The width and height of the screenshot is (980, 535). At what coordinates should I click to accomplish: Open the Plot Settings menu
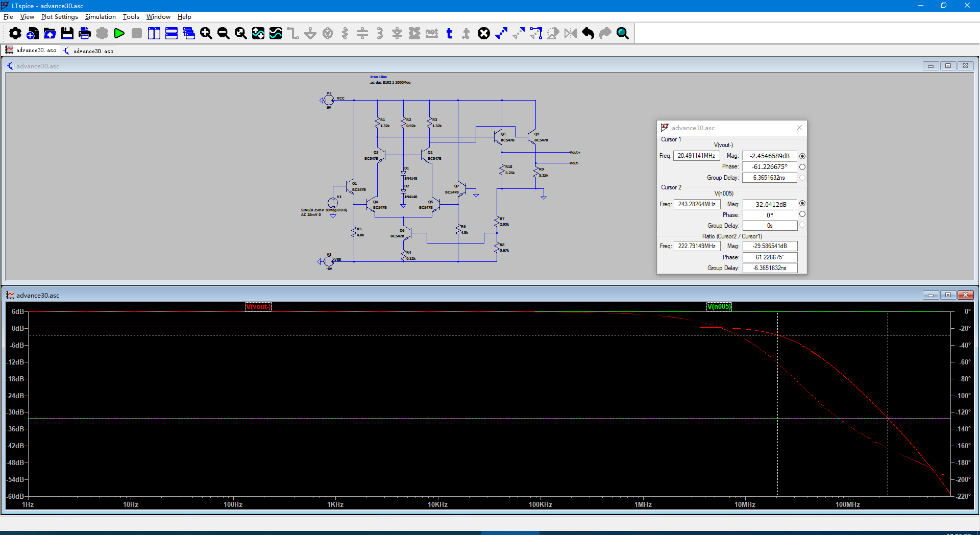60,17
